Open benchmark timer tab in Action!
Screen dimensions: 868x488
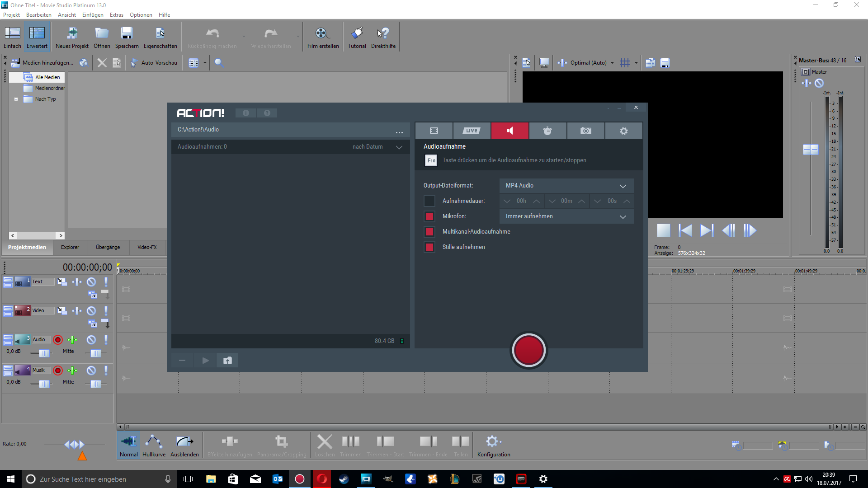[547, 131]
